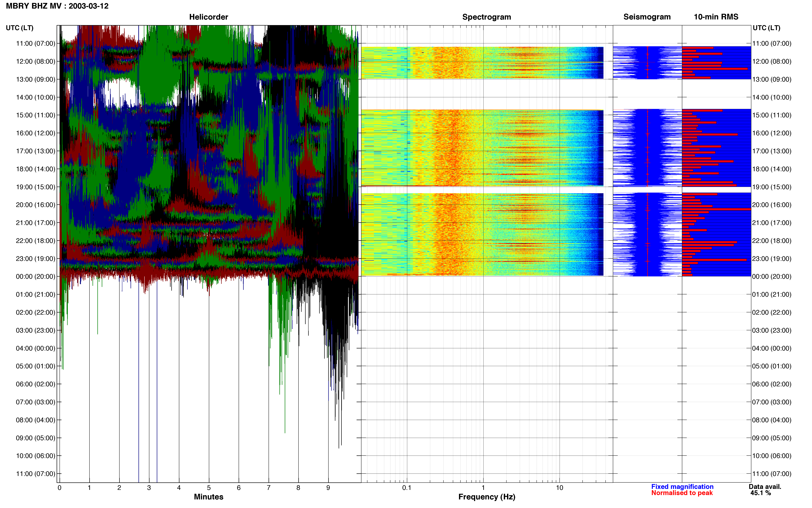This screenshot has height=508, width=812.
Task: Click the right '10:00 (06:00)' time label
Action: coord(772,456)
